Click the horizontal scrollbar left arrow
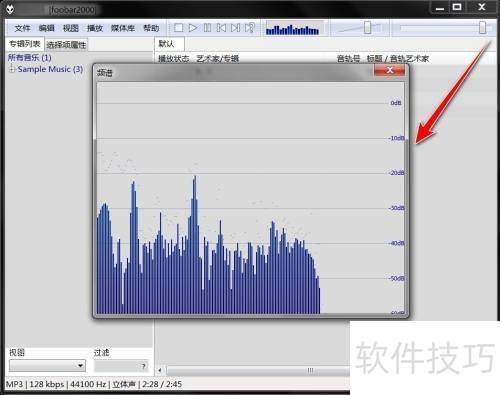 point(160,370)
